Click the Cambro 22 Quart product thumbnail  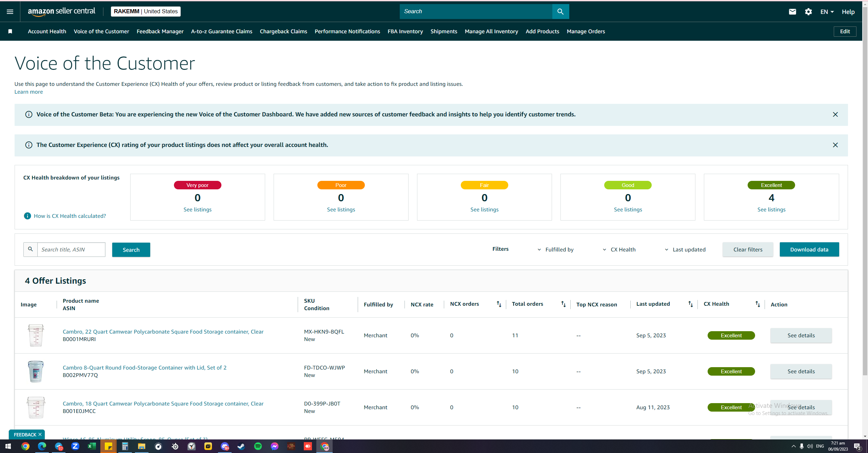click(36, 335)
